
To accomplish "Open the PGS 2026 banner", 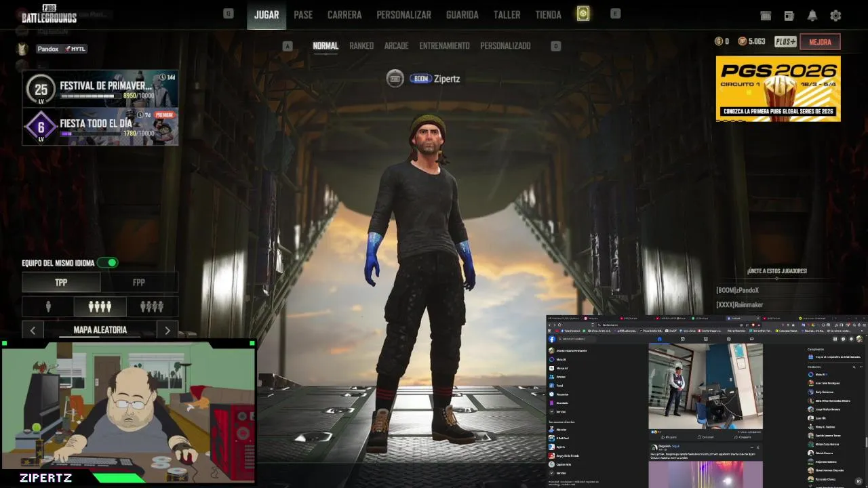I will coord(778,89).
